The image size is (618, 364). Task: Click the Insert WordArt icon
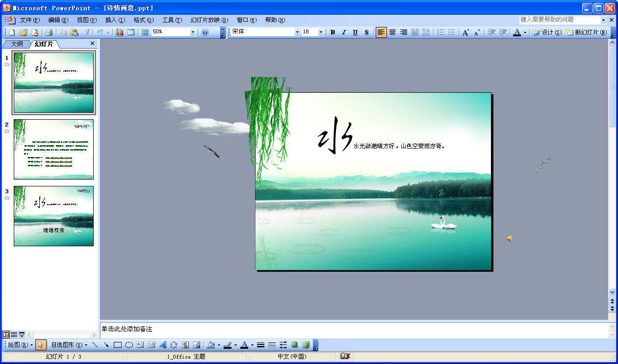pyautogui.click(x=162, y=345)
